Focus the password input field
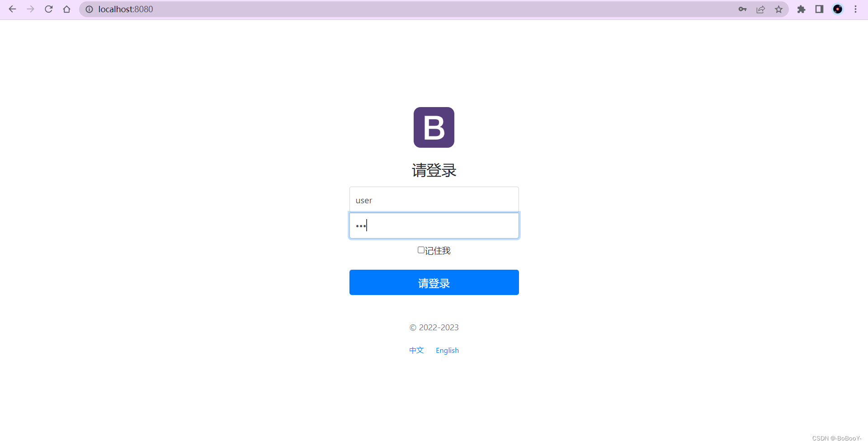The image size is (868, 445). coord(434,225)
